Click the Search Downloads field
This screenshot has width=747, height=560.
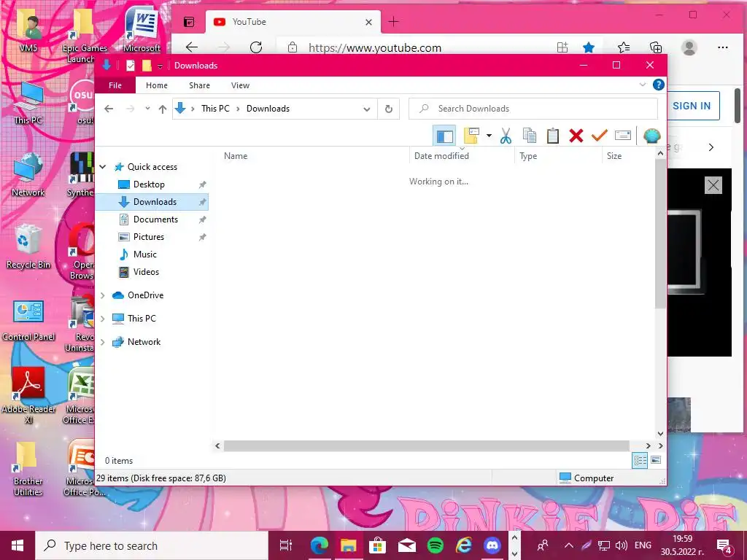coord(533,109)
